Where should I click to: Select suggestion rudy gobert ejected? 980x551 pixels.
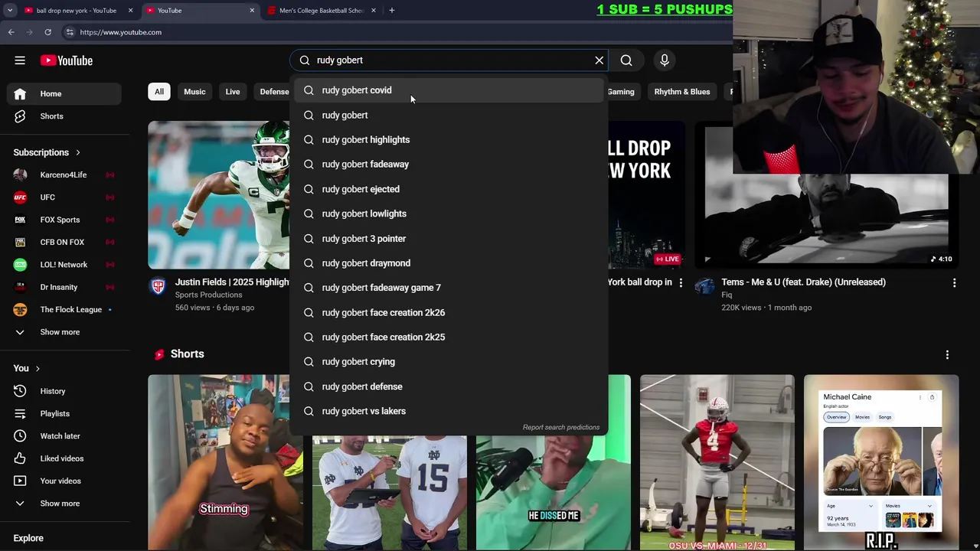pos(449,189)
